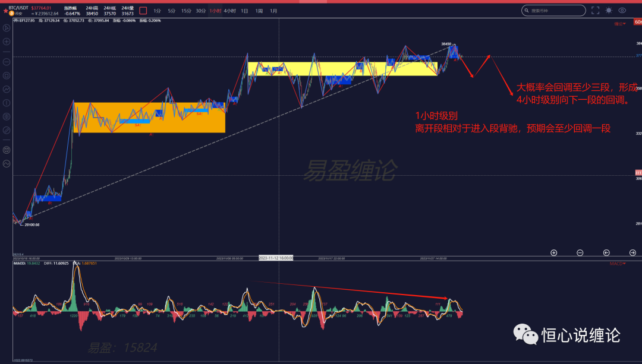This screenshot has height=364, width=642.
Task: Switch to the 5分 timeframe
Action: tap(172, 11)
